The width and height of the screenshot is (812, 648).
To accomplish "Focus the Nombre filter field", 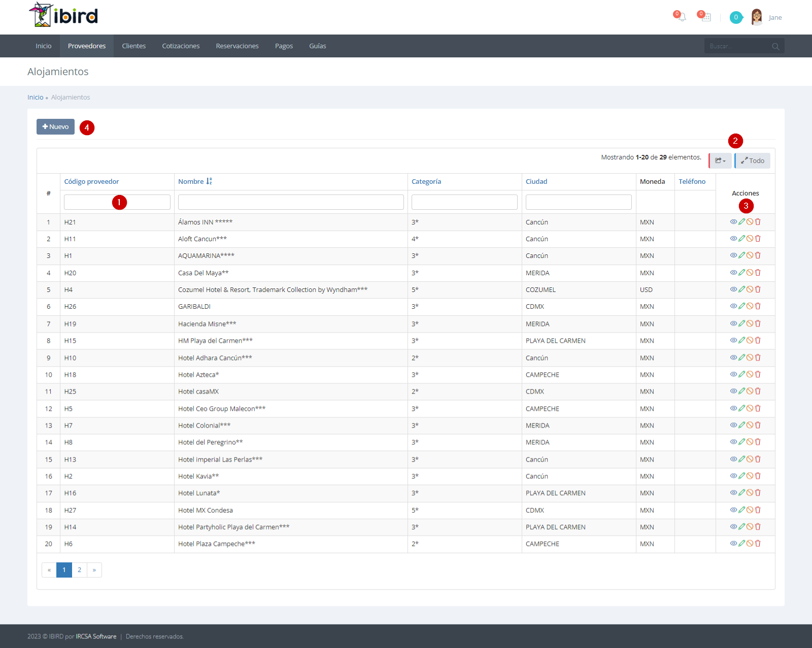I will [x=291, y=202].
